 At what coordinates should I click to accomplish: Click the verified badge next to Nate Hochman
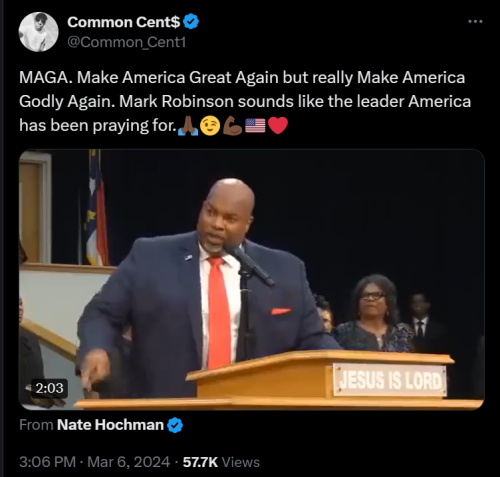tap(175, 425)
